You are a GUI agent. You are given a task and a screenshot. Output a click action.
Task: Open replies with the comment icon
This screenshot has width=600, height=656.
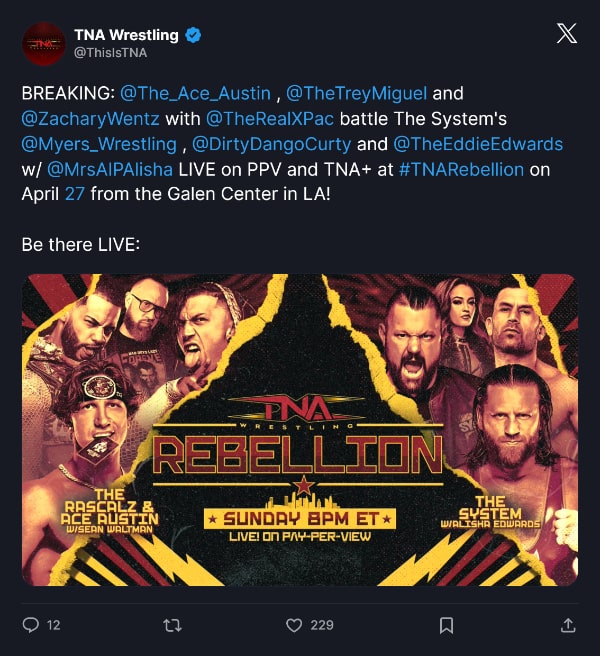31,625
